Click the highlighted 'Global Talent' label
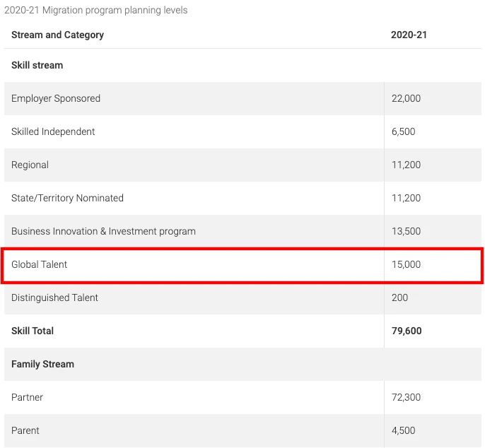Image resolution: width=485 pixels, height=448 pixels. tap(39, 264)
